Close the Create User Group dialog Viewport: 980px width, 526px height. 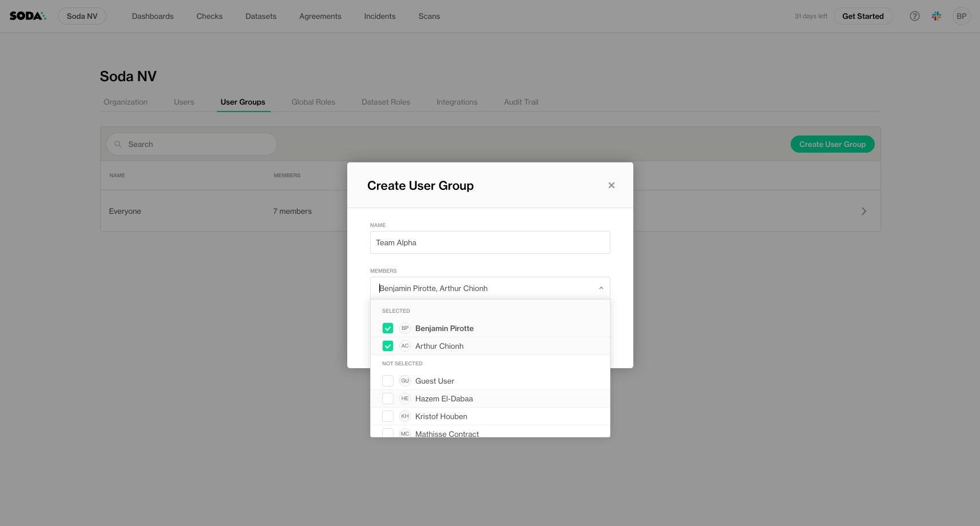pos(611,185)
